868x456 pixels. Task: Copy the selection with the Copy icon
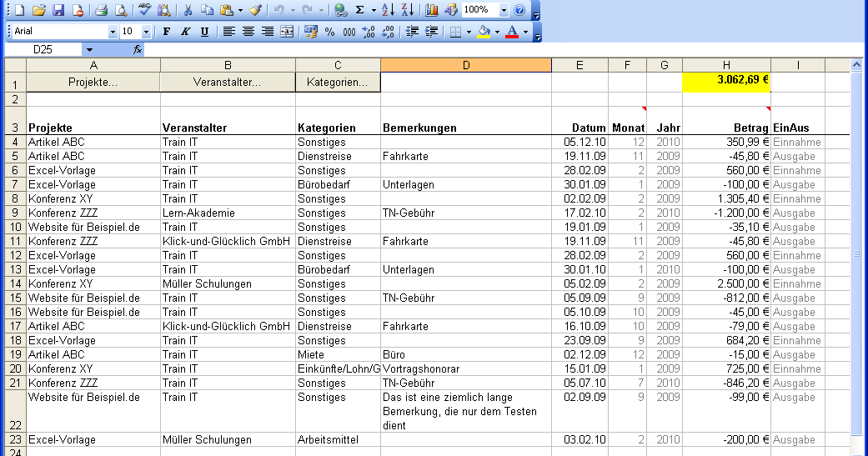(207, 10)
